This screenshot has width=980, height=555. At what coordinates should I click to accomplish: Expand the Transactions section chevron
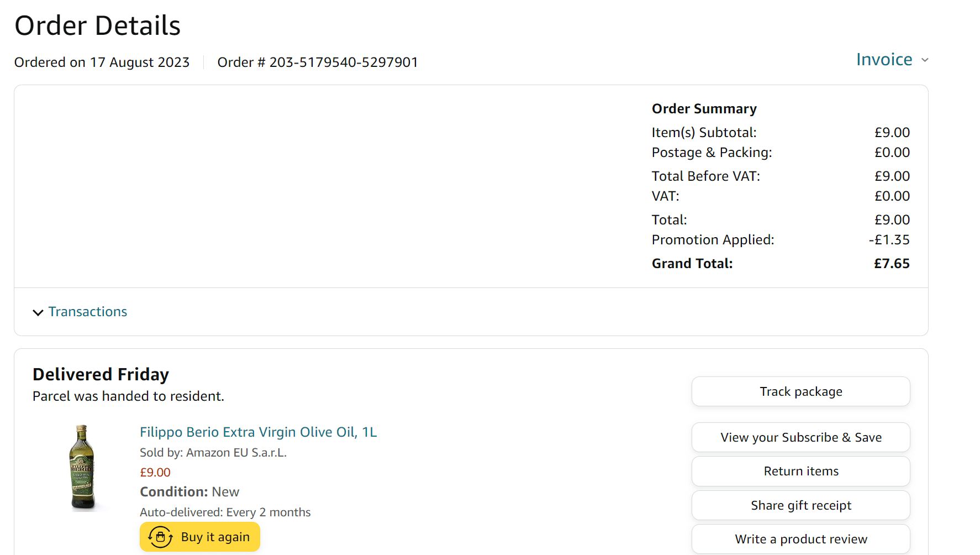click(x=38, y=312)
